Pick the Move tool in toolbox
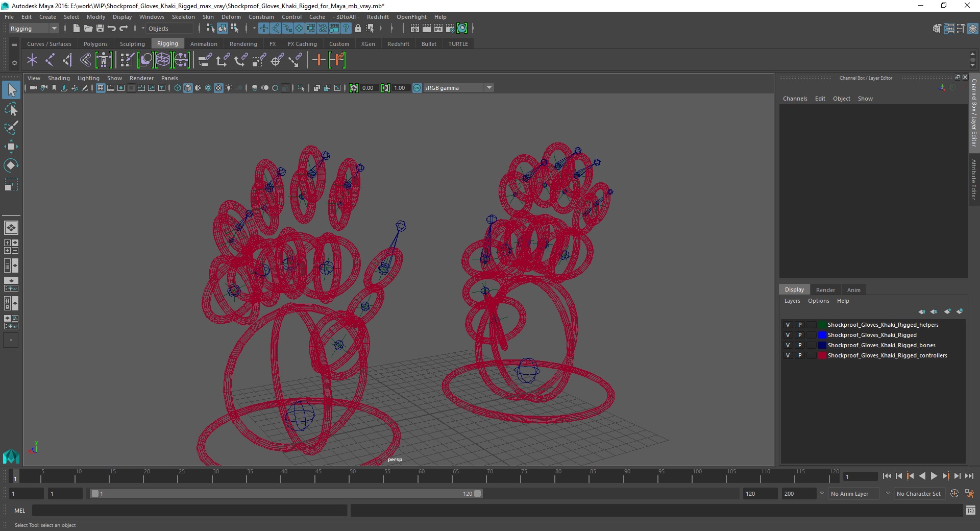 click(11, 147)
